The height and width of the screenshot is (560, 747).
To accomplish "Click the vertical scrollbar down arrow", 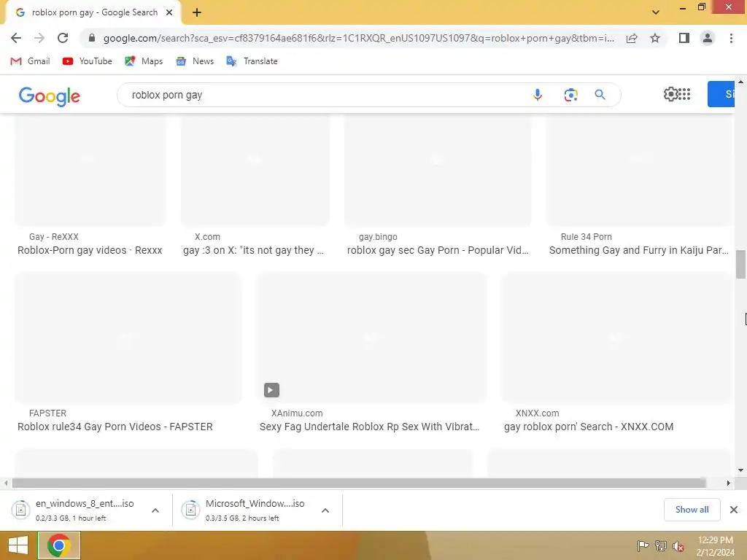I will 740,470.
